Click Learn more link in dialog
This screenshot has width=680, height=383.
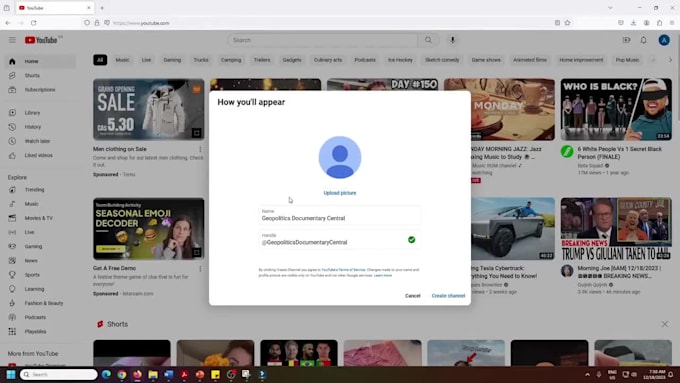click(382, 275)
